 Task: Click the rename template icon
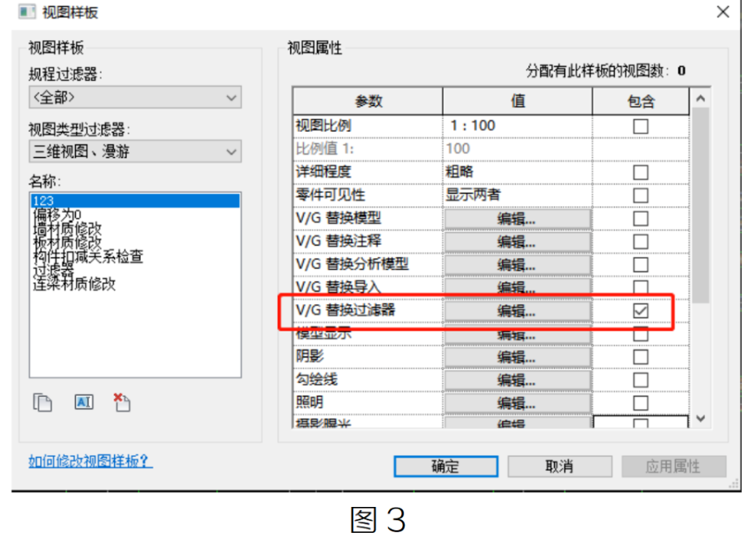click(84, 402)
